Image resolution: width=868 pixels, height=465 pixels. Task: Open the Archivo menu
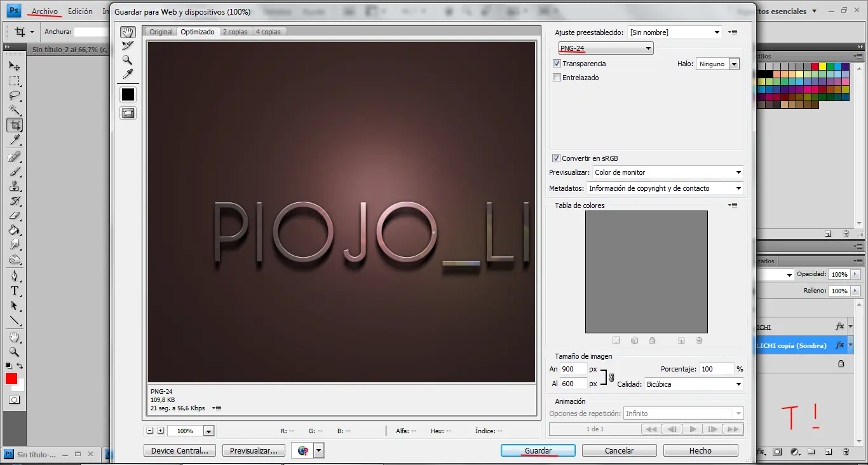click(x=44, y=11)
